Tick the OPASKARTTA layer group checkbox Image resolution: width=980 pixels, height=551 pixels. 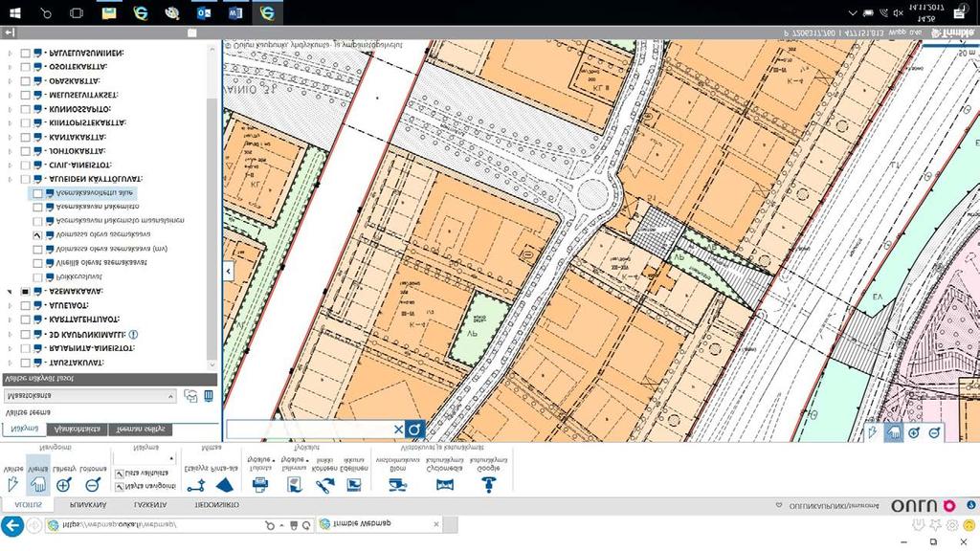[25, 80]
